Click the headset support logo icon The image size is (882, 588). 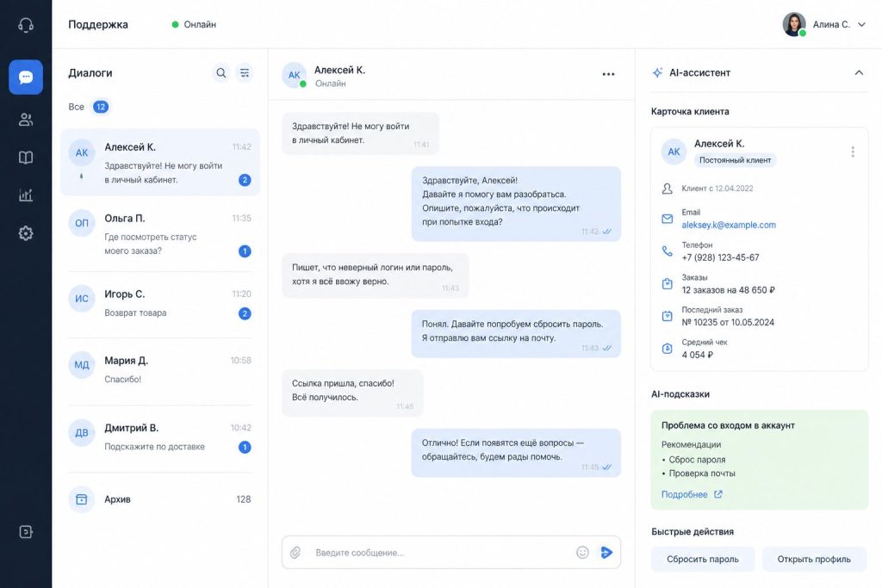26,25
